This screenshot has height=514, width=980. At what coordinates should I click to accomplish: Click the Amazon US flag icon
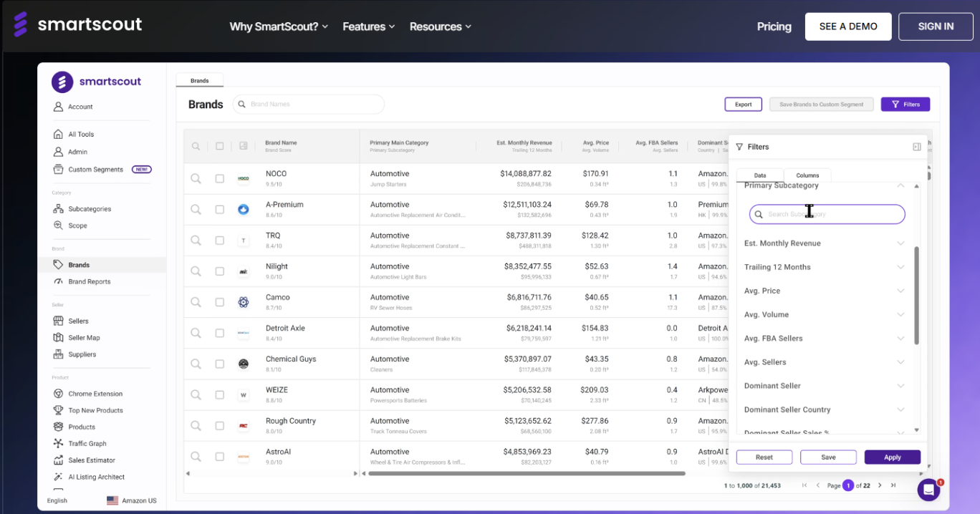tap(112, 500)
